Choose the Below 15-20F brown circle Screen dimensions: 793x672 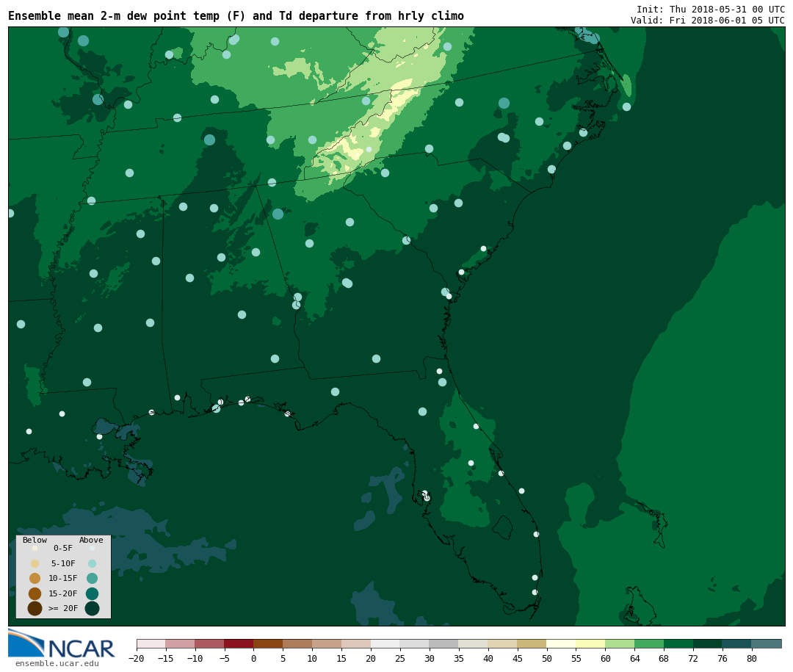[x=35, y=593]
